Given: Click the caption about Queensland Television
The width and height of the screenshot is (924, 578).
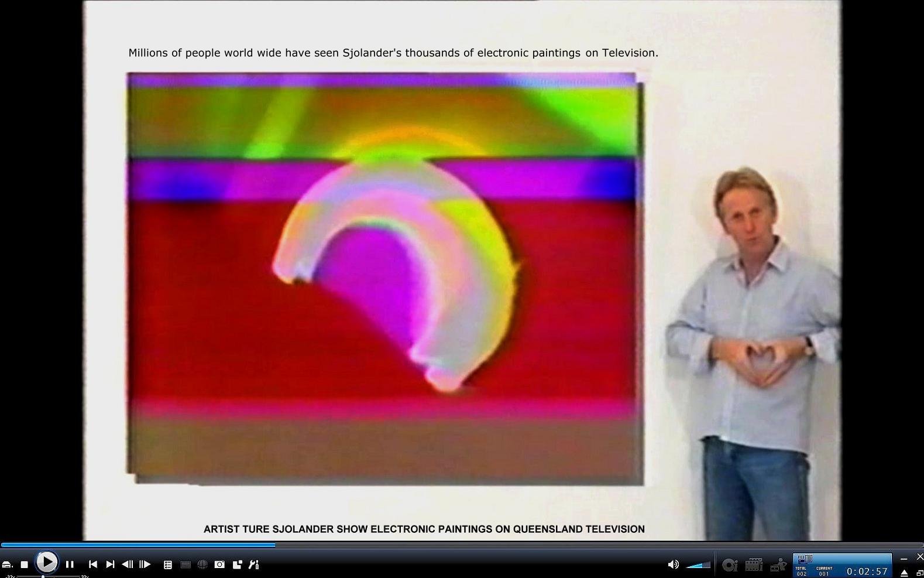Looking at the screenshot, I should click(x=424, y=529).
